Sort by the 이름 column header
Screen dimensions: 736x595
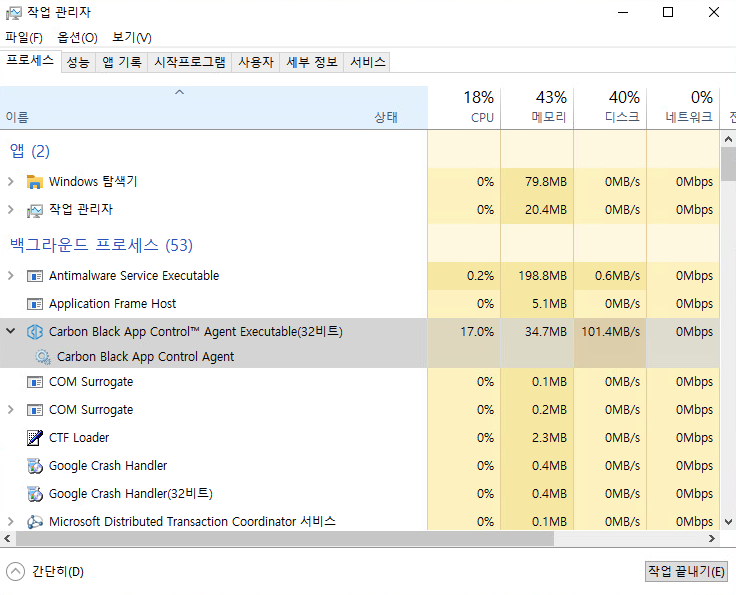coord(17,117)
